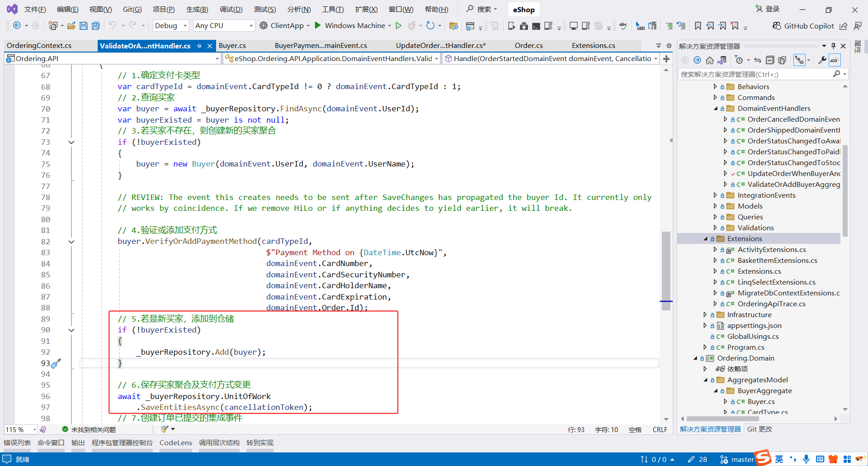Click the Solution Explorer forward arrow icon
Screen dimensions: 868x466
pos(697,60)
